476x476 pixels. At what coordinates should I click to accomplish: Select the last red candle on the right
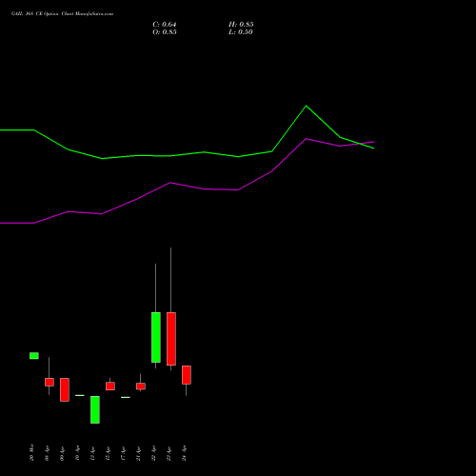coord(187,375)
